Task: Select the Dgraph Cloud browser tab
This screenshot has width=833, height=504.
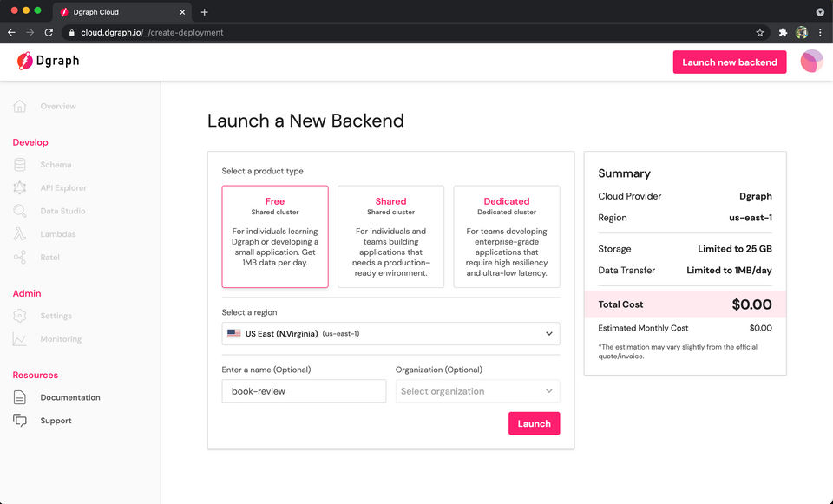Action: pyautogui.click(x=122, y=11)
